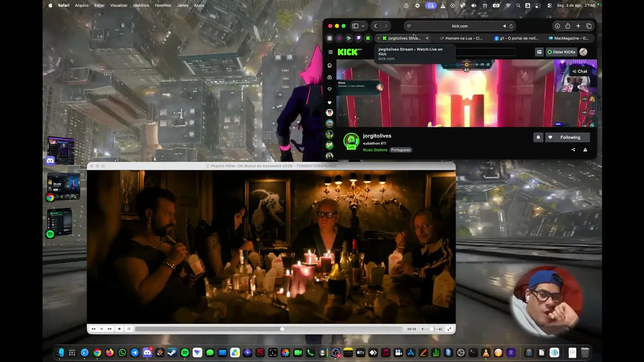This screenshot has height=362, width=644.
Task: Switch to g1 portal de notícias tab
Action: pos(516,38)
